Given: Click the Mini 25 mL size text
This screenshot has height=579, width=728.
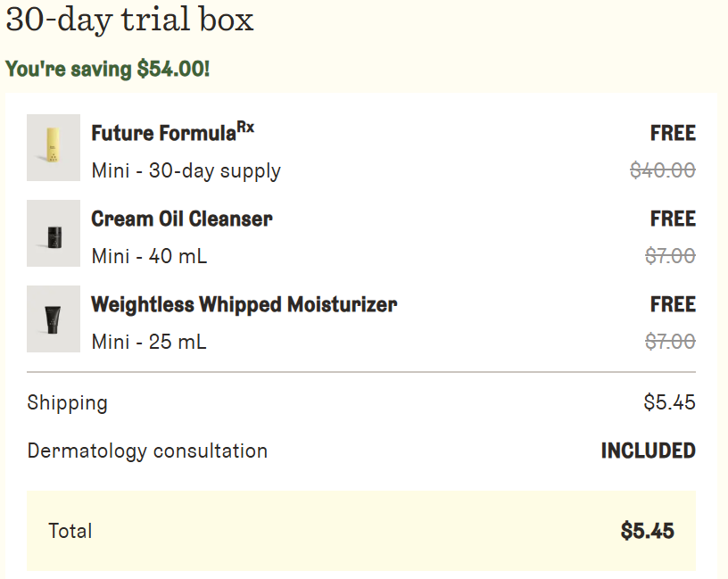Looking at the screenshot, I should 149,342.
